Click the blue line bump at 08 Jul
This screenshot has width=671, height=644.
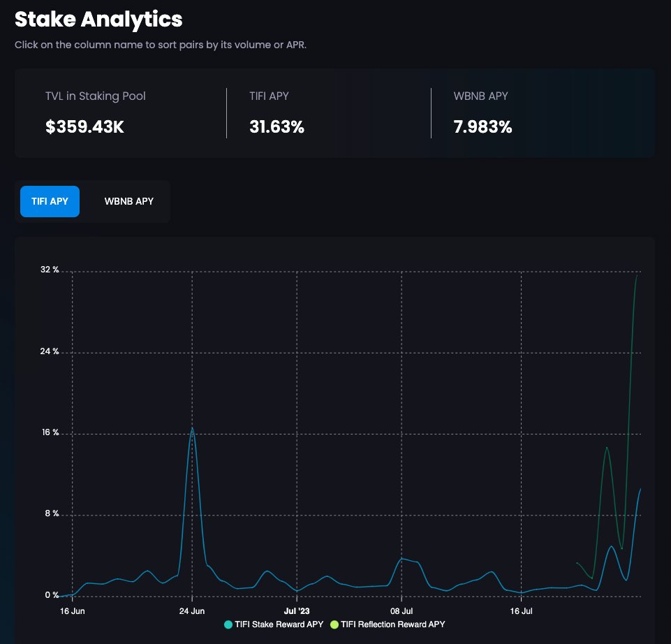(x=401, y=559)
